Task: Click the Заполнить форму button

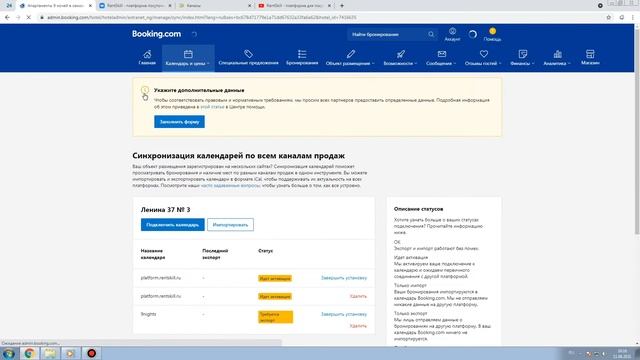Action: click(179, 122)
